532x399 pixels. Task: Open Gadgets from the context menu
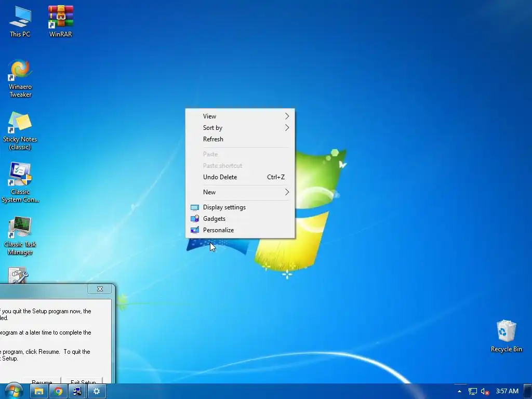pos(240,219)
